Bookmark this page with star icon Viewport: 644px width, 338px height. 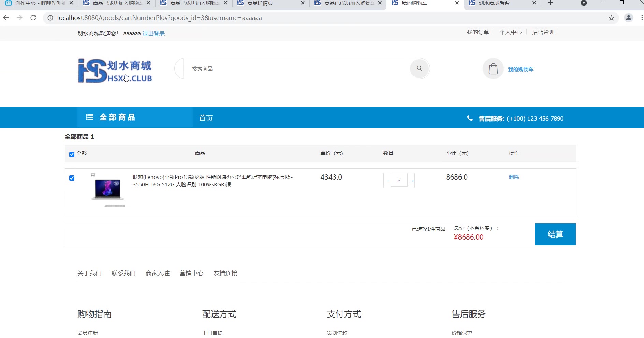click(611, 18)
